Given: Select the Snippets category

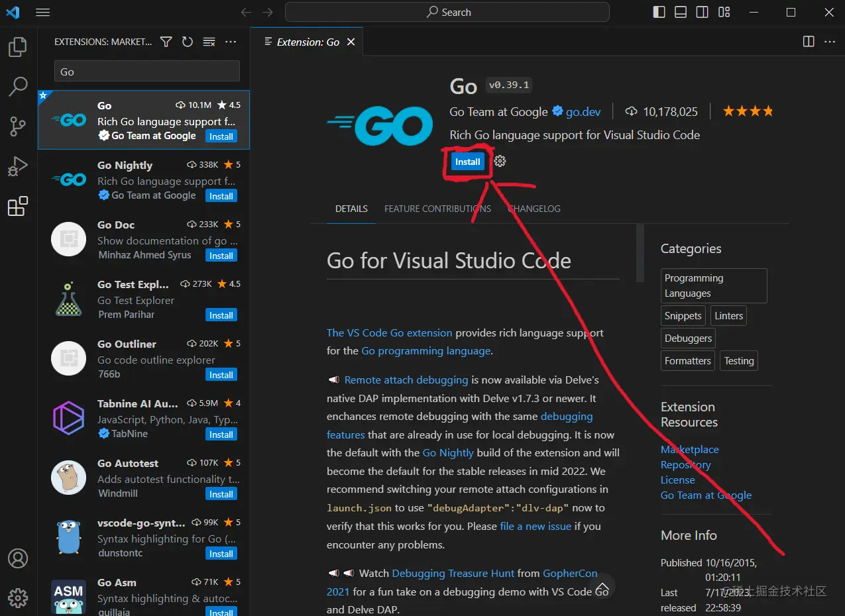Looking at the screenshot, I should click(x=683, y=316).
